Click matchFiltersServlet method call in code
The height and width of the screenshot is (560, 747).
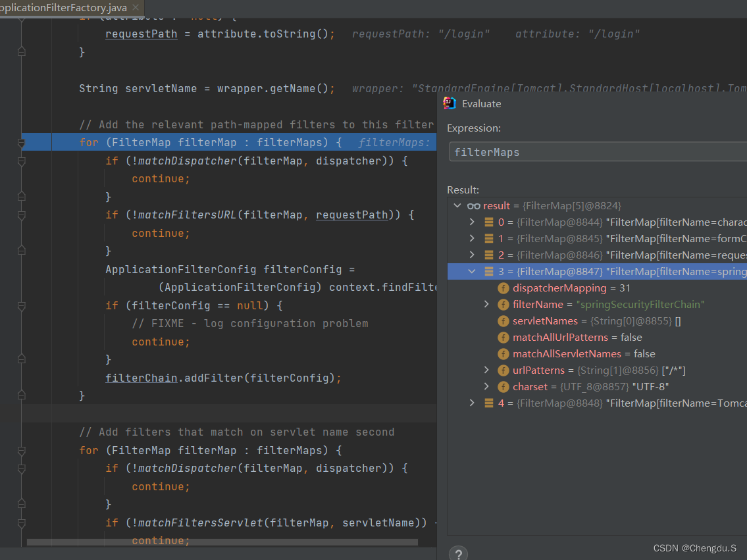pyautogui.click(x=201, y=522)
